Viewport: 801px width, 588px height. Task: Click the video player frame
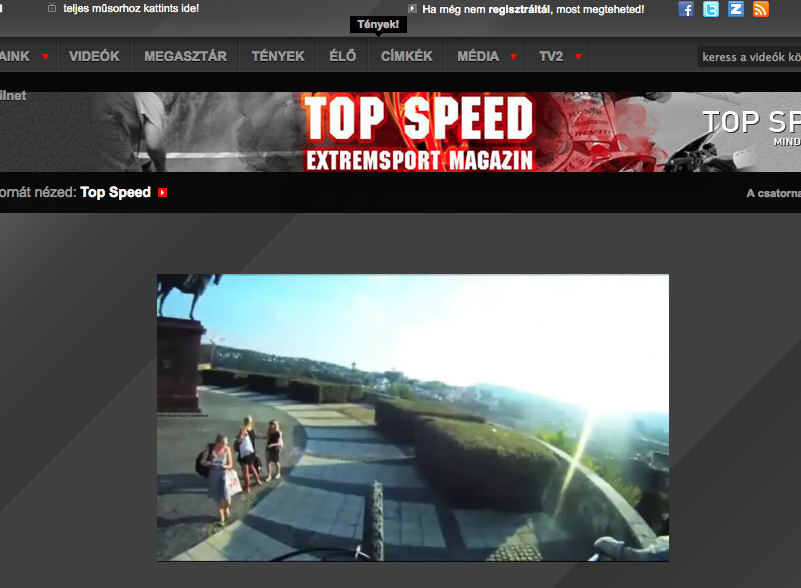[413, 418]
